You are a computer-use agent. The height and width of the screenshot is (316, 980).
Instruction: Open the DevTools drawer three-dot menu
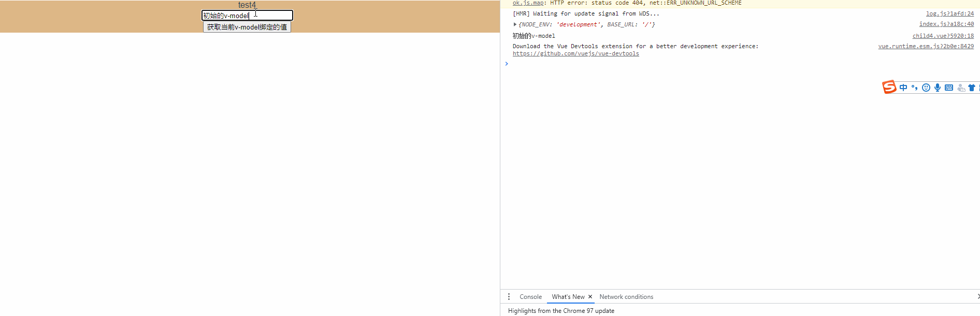pyautogui.click(x=509, y=296)
